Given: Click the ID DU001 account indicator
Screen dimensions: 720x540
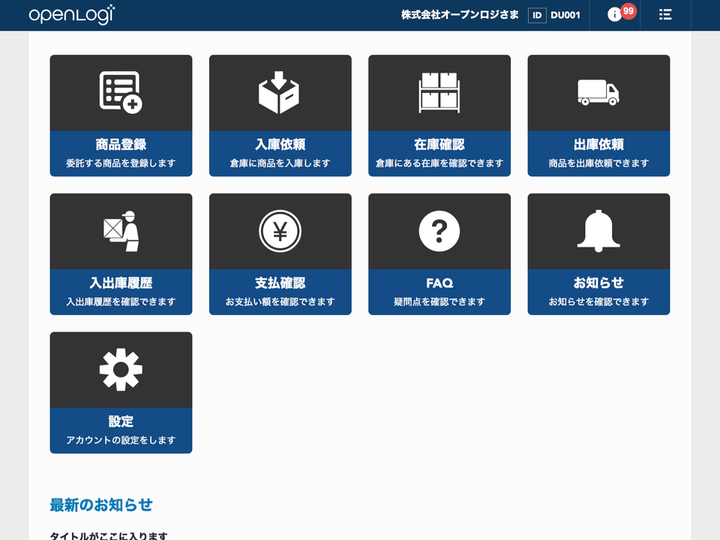Looking at the screenshot, I should 554,15.
